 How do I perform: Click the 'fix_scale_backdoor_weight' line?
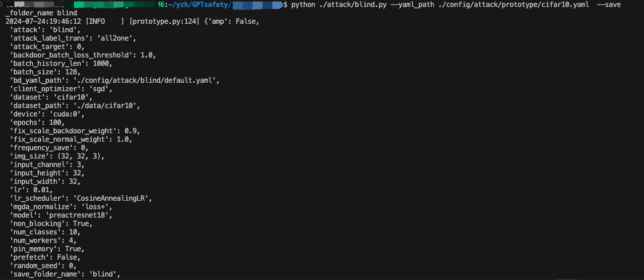75,131
